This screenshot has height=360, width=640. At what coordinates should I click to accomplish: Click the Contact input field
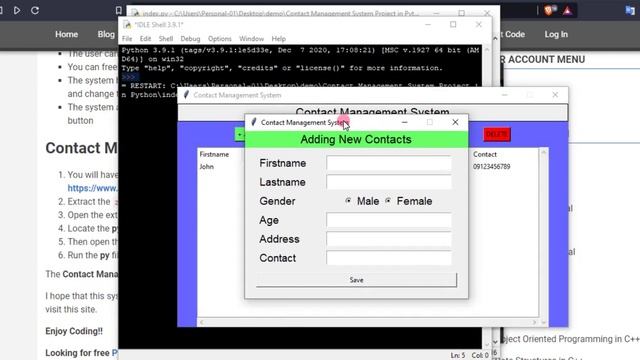tap(389, 258)
